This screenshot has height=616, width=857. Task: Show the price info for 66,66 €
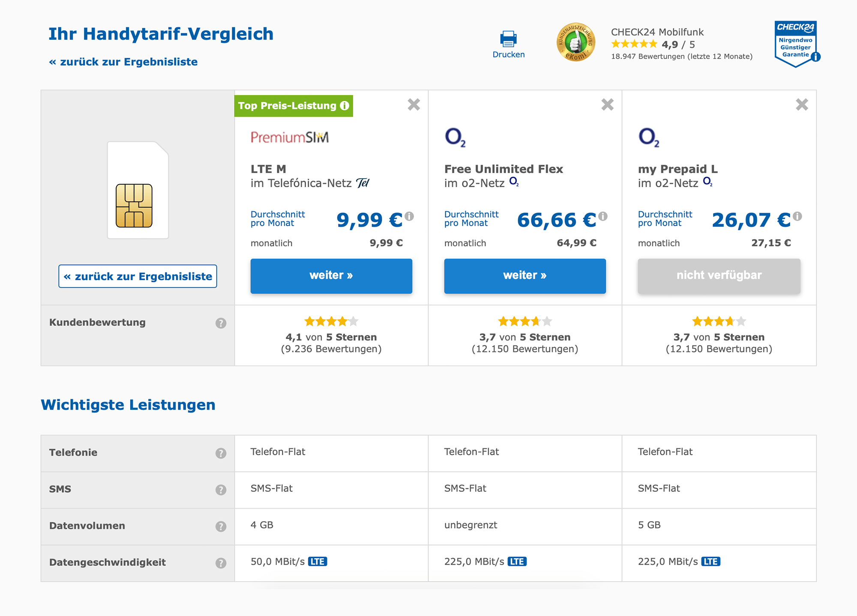click(x=603, y=216)
